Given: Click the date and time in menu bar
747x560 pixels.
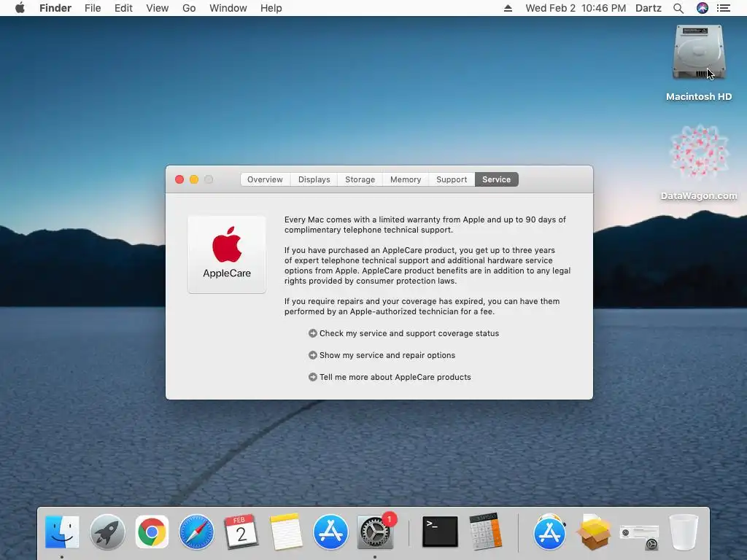Looking at the screenshot, I should click(x=576, y=8).
